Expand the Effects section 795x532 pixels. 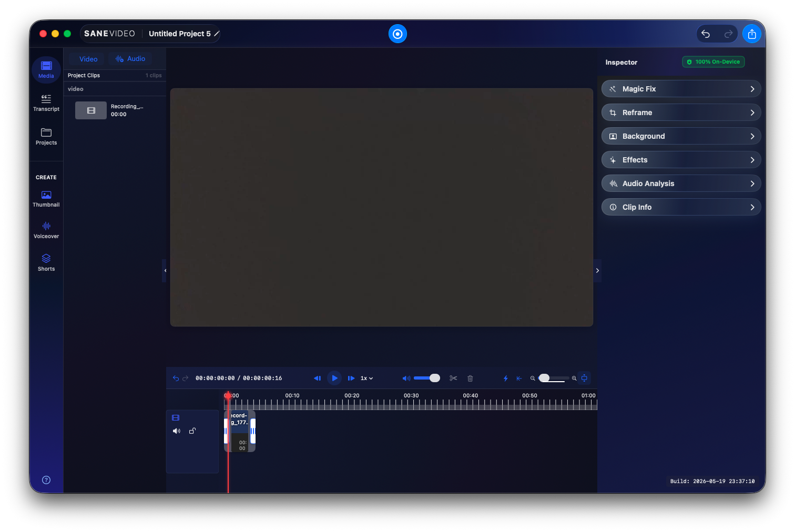tap(681, 160)
